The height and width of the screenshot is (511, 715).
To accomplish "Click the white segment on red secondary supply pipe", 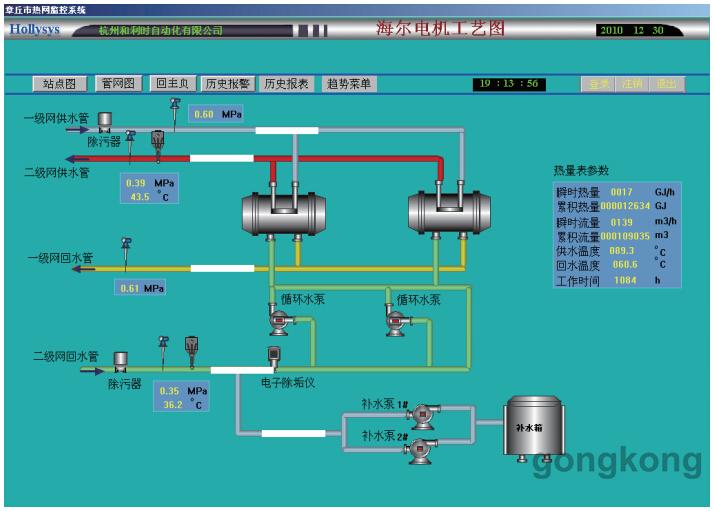I will click(x=222, y=158).
